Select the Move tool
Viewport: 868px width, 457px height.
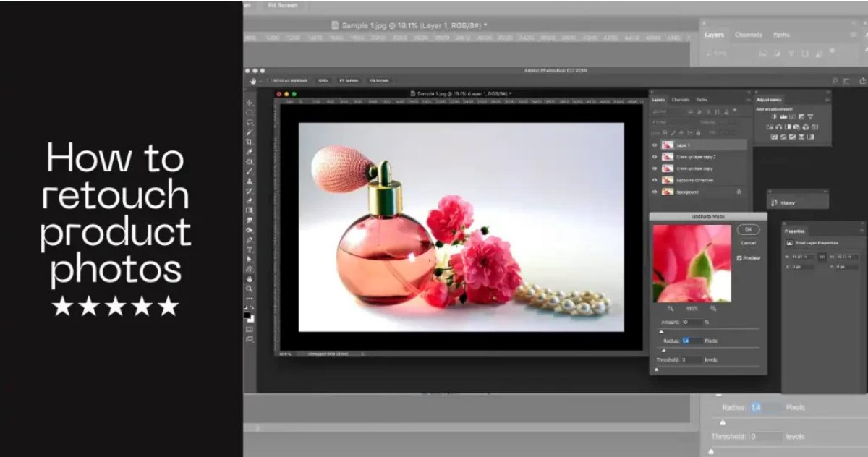pos(250,103)
